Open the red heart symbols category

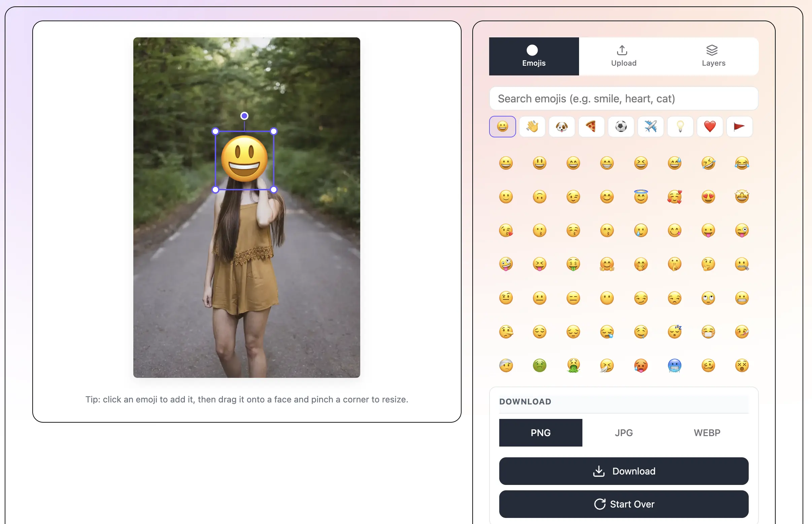click(x=710, y=127)
